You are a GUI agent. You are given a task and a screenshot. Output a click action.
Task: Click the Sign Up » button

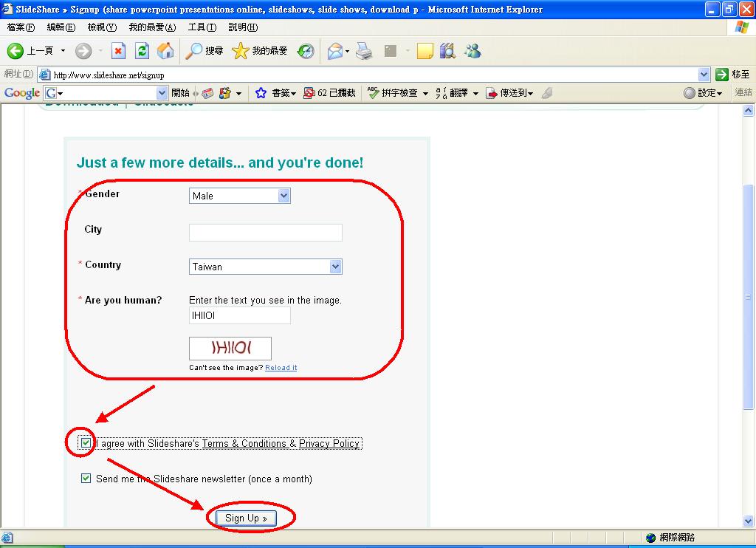[x=246, y=518]
